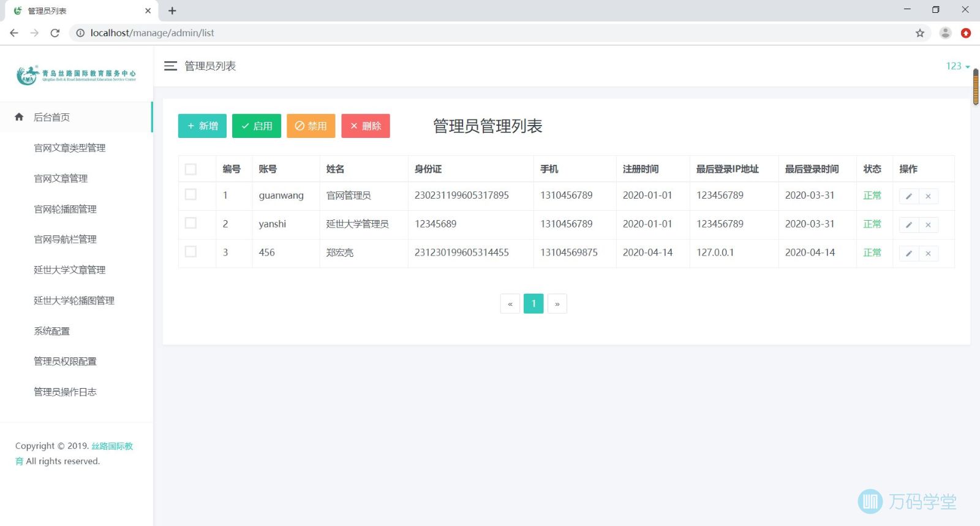Open 官网文章类型管理 menu item
980x526 pixels.
click(70, 148)
